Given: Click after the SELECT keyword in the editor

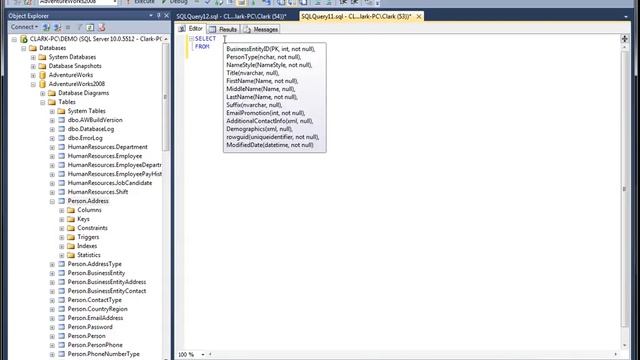Looking at the screenshot, I should tap(218, 38).
